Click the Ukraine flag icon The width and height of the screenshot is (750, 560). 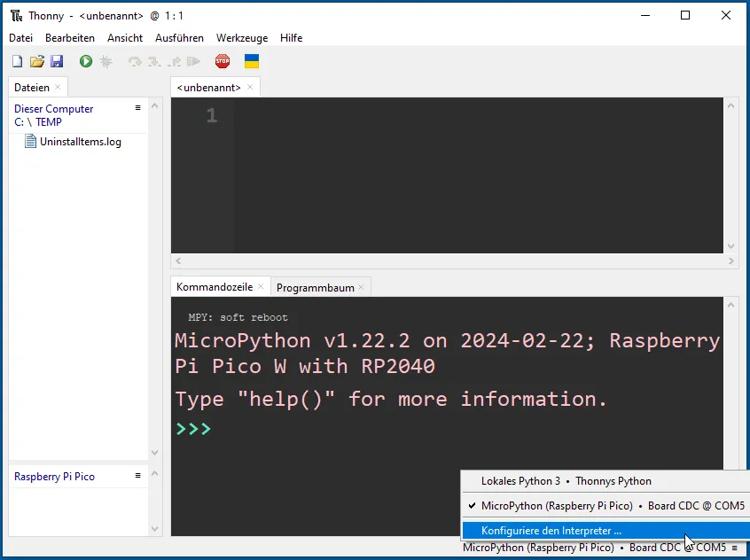(252, 61)
